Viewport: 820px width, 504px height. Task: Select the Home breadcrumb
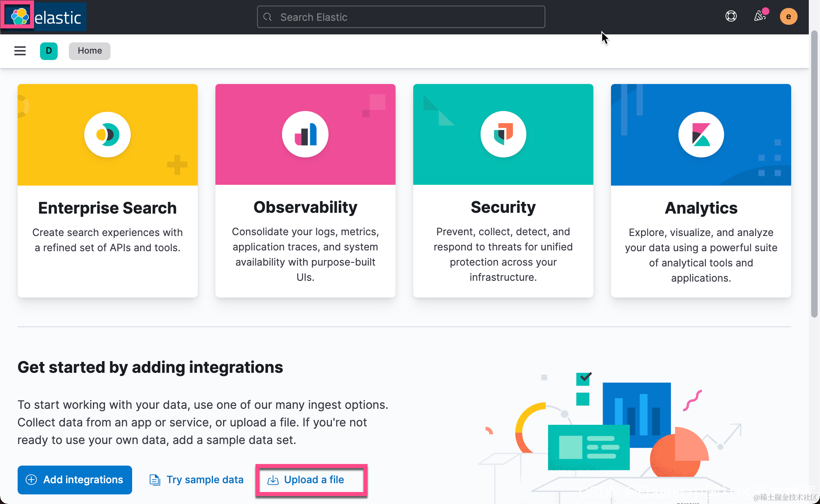pos(90,51)
